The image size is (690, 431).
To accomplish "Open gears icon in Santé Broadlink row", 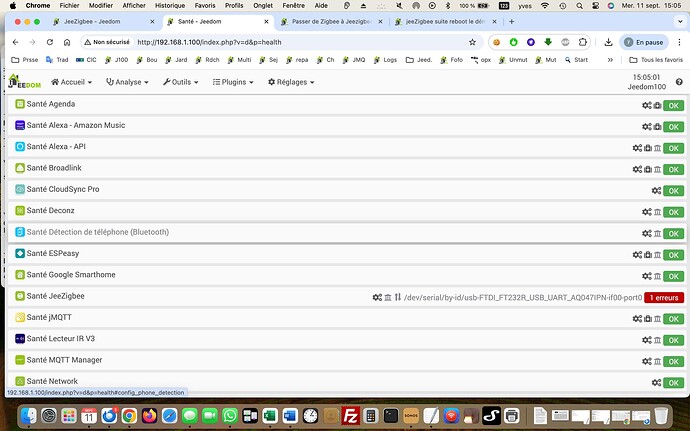I will click(637, 169).
